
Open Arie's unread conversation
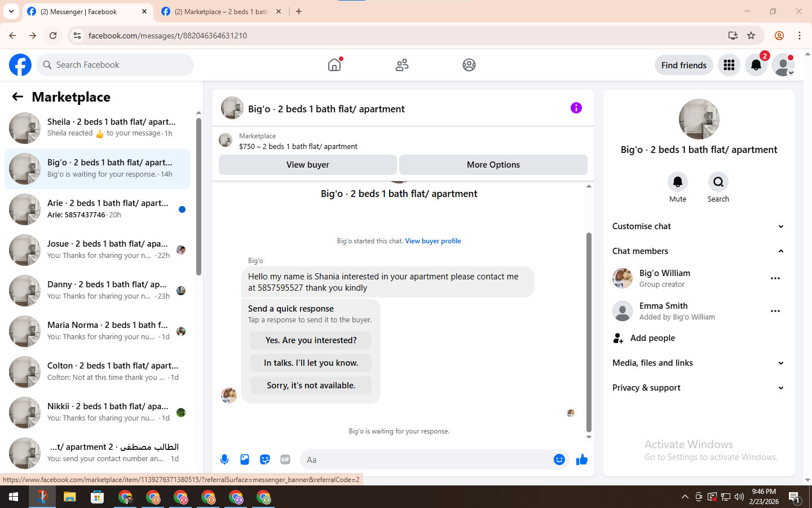(x=97, y=209)
